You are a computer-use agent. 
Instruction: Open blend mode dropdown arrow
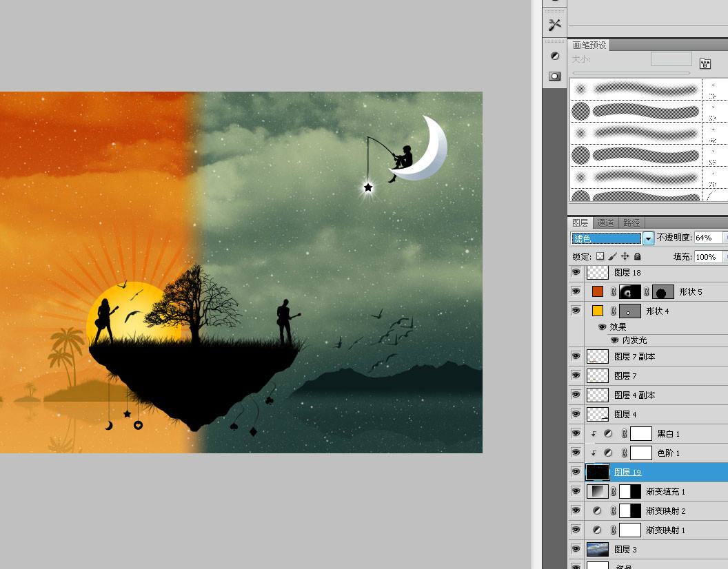pos(648,238)
